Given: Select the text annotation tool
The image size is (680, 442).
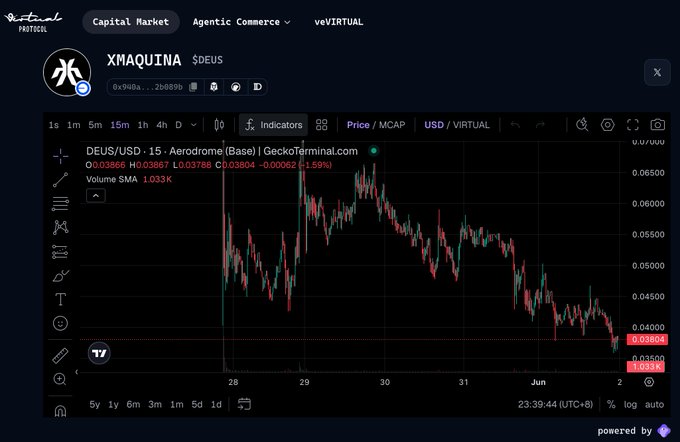Looking at the screenshot, I should coord(60,299).
